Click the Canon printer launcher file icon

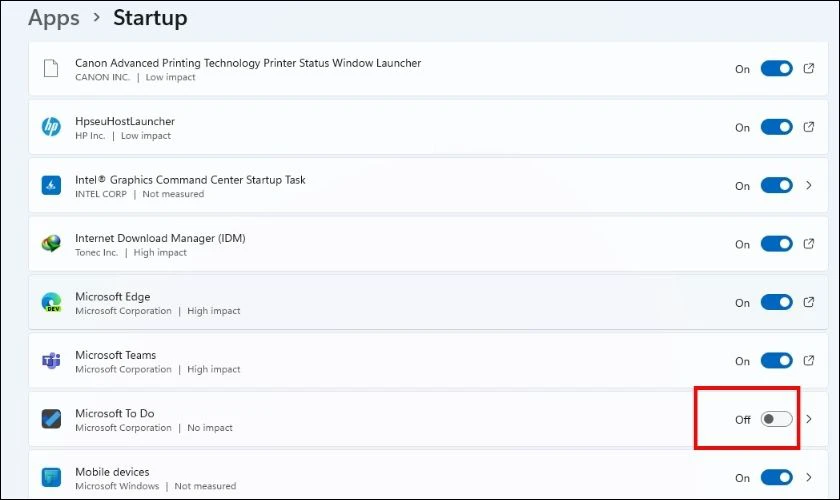[51, 69]
